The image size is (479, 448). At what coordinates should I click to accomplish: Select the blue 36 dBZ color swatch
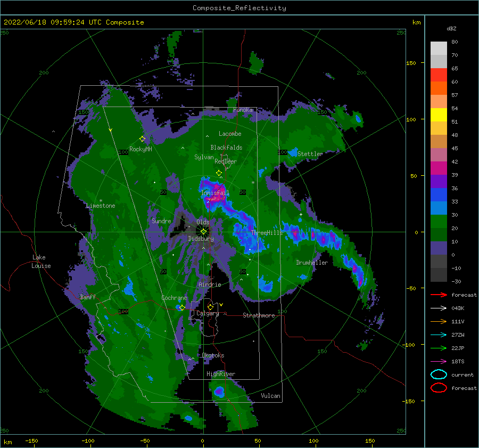click(x=439, y=194)
